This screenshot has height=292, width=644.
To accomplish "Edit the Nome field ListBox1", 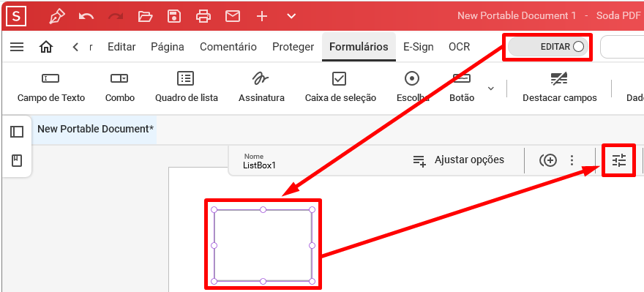I will click(260, 162).
